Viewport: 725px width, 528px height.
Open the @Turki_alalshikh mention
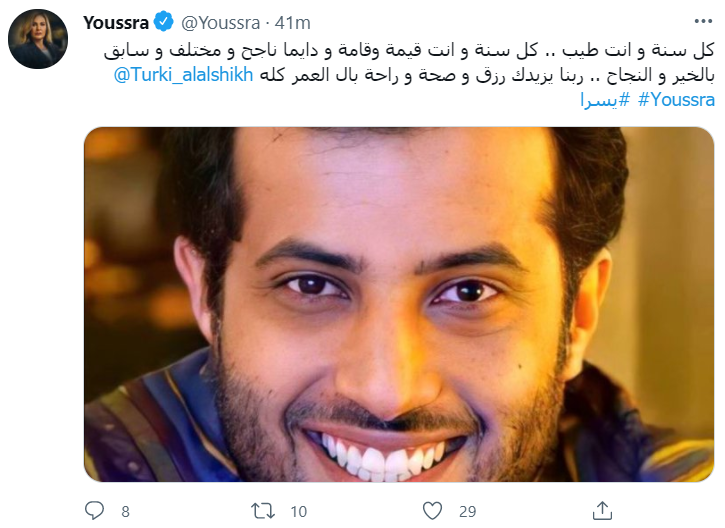pos(184,75)
